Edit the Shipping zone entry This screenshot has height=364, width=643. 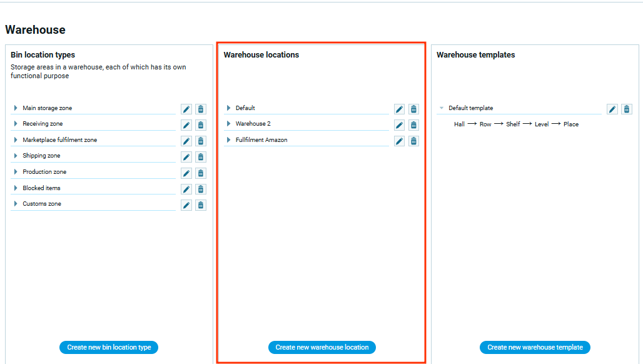coord(186,157)
